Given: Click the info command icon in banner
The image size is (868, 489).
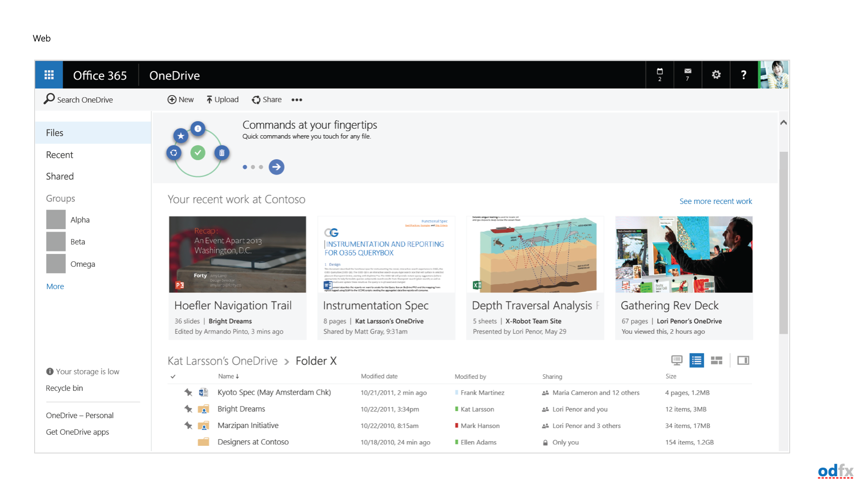Looking at the screenshot, I should (198, 128).
